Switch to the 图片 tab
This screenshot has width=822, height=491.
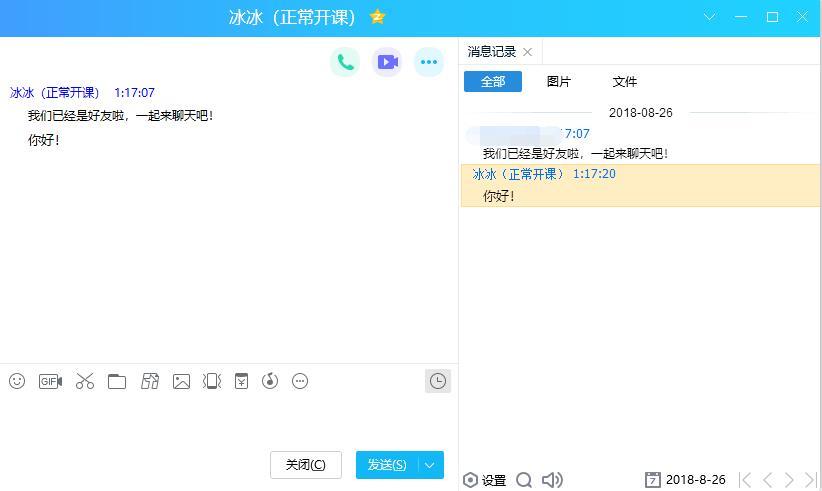(x=559, y=82)
